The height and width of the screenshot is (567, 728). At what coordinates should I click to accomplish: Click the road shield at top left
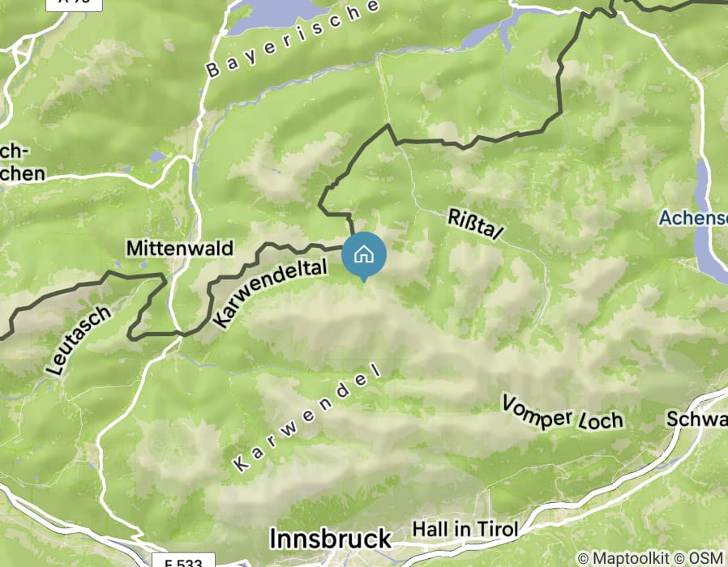(x=74, y=4)
